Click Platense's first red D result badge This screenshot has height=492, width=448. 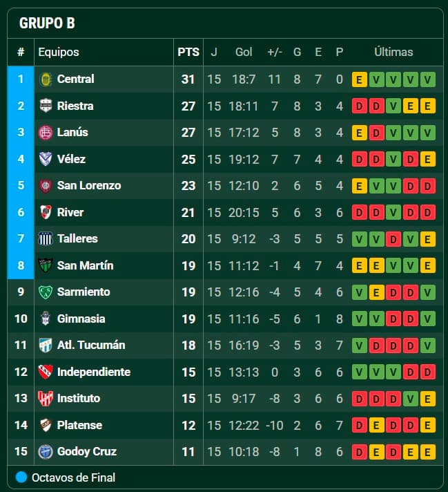tap(359, 425)
